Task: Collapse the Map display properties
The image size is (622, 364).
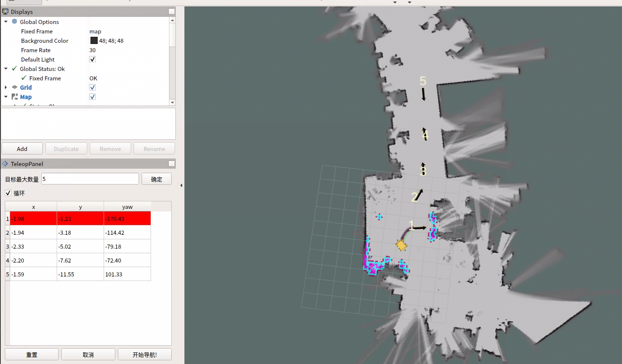Action: pyautogui.click(x=6, y=97)
